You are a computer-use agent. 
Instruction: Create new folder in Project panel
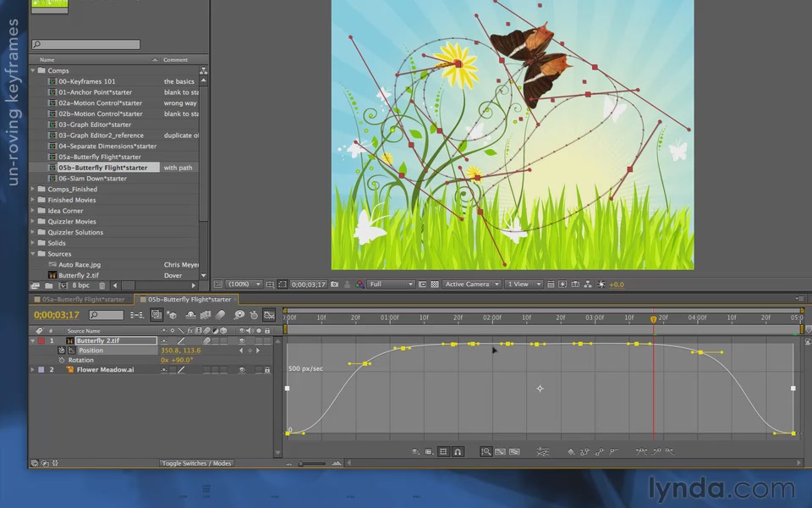point(48,285)
